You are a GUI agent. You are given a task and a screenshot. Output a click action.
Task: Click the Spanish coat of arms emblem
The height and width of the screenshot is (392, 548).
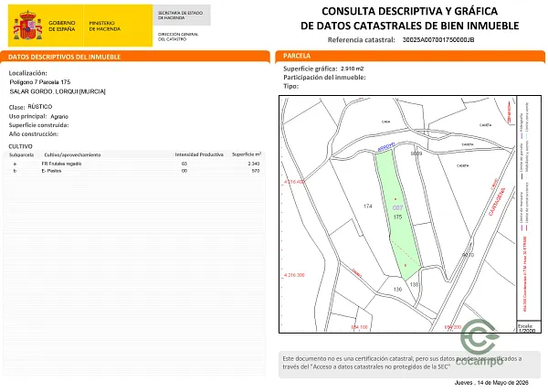(27, 26)
